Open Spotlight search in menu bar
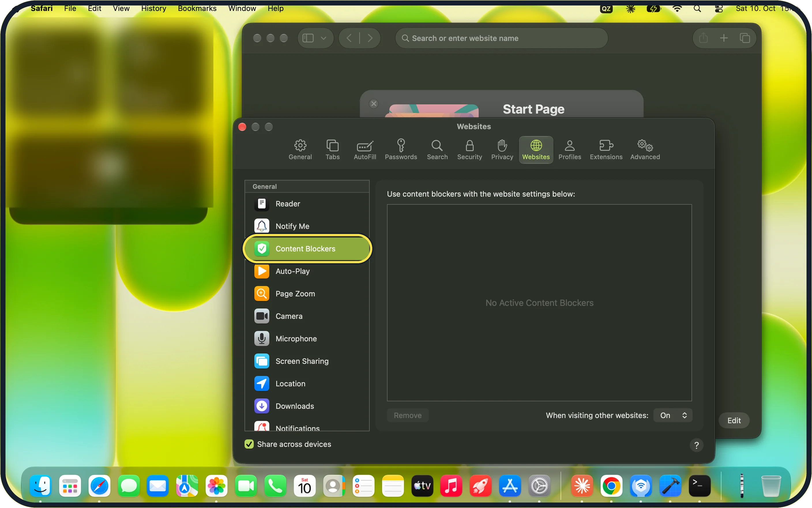Viewport: 812px width, 508px height. [x=697, y=8]
